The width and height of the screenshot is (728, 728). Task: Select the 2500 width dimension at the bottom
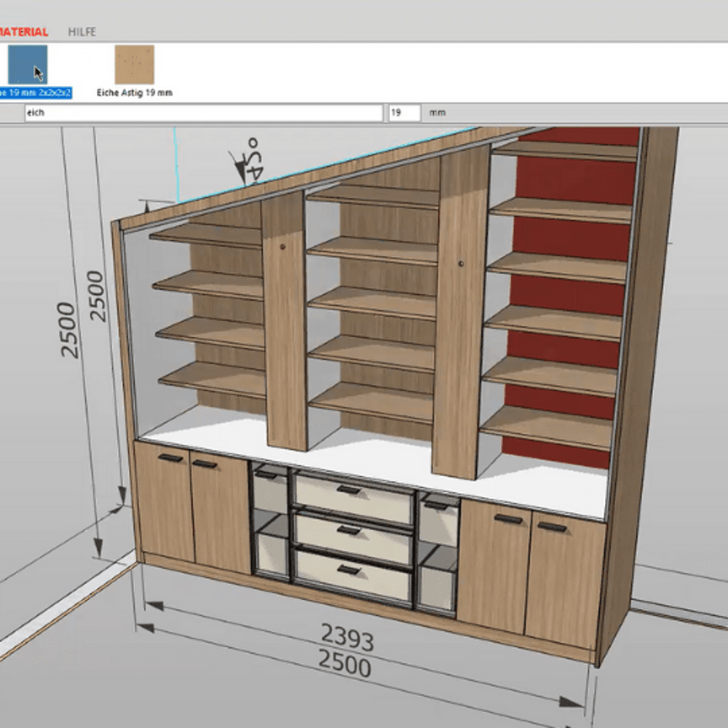pos(344,665)
